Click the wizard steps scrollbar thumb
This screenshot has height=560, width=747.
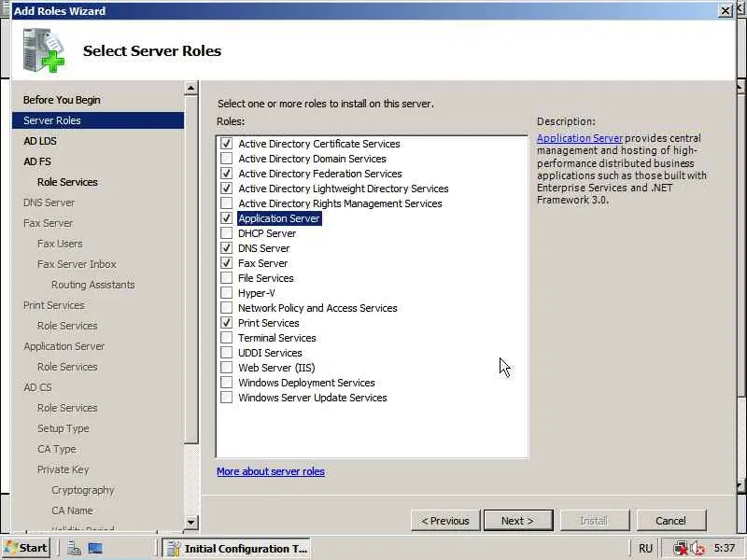(x=191, y=269)
